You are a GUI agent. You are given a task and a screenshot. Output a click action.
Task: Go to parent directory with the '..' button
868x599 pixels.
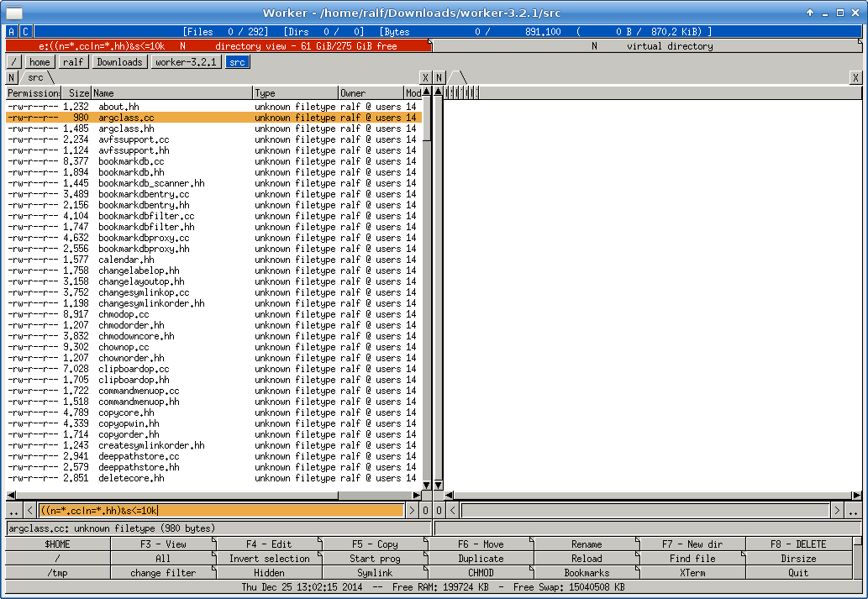(x=14, y=511)
